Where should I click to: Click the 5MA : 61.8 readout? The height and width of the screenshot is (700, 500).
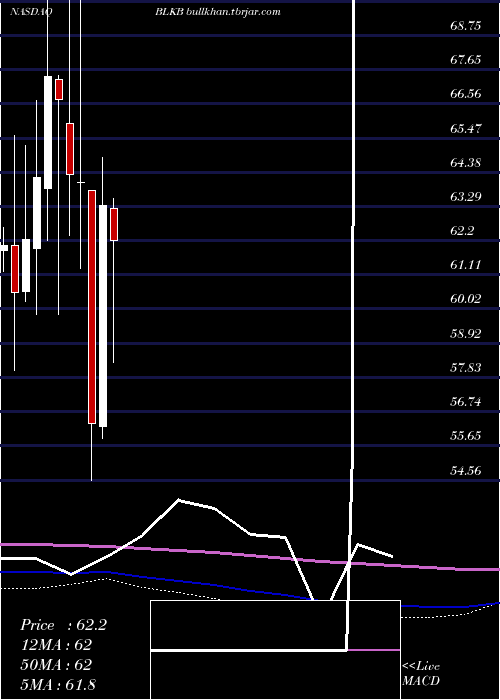coord(58,684)
